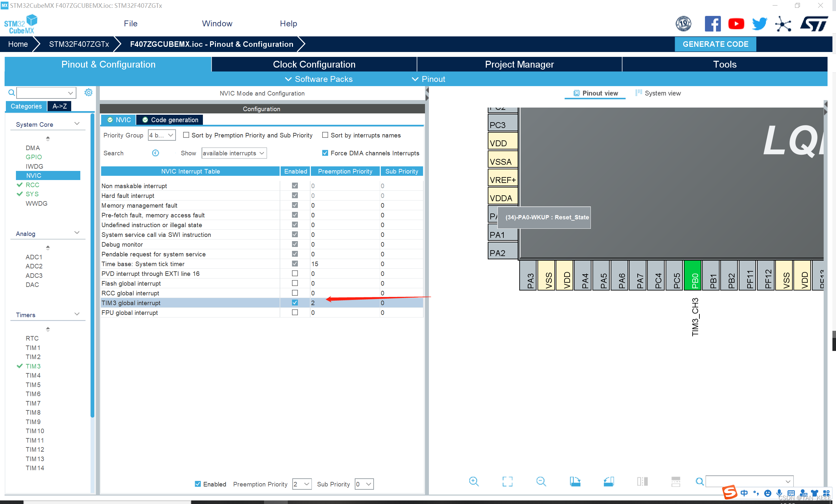Screen dimensions: 836x504
Task: Open the Sogou on-screen keyboard icon
Action: click(x=791, y=493)
